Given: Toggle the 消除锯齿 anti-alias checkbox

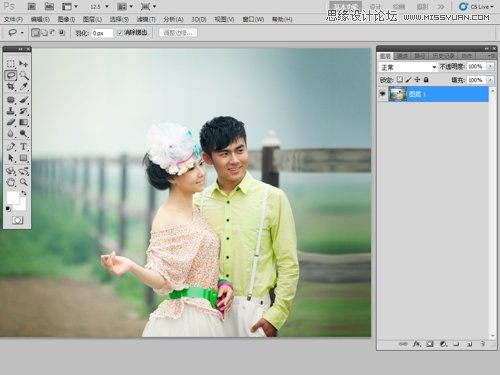Looking at the screenshot, I should coord(120,33).
